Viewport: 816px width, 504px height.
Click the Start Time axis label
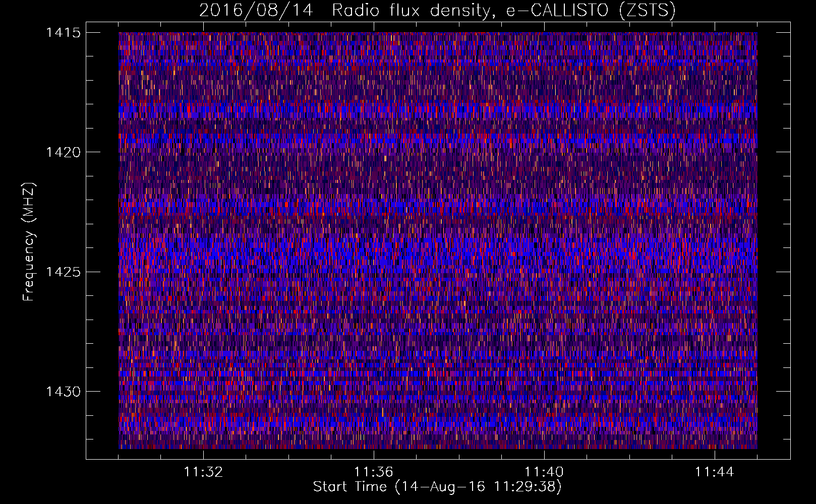pyautogui.click(x=437, y=487)
